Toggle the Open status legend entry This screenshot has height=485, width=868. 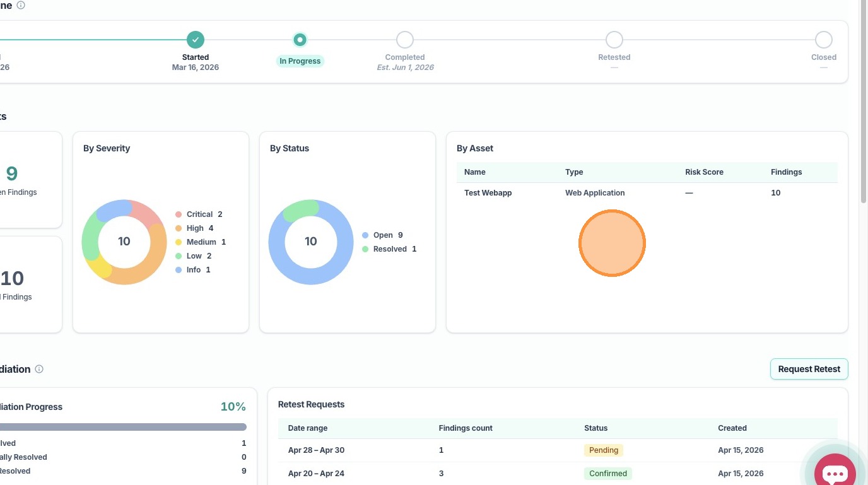coord(383,235)
